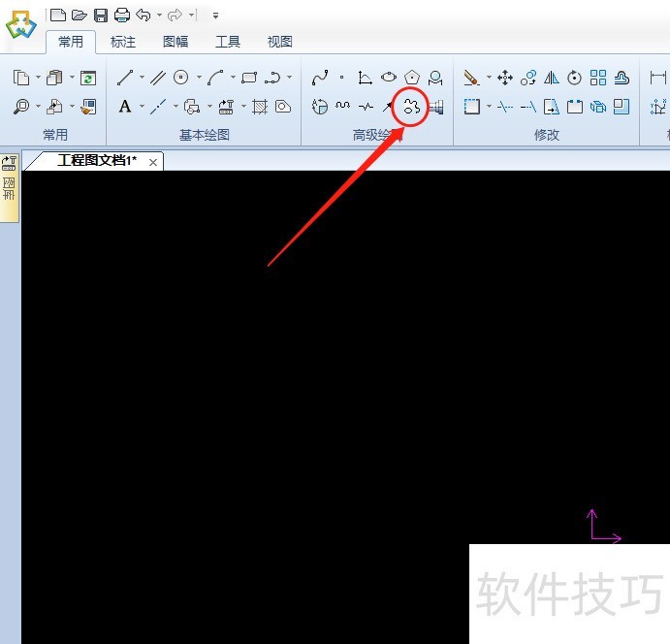
Task: Select the Zoom window magnifier tool
Action: tap(21, 107)
